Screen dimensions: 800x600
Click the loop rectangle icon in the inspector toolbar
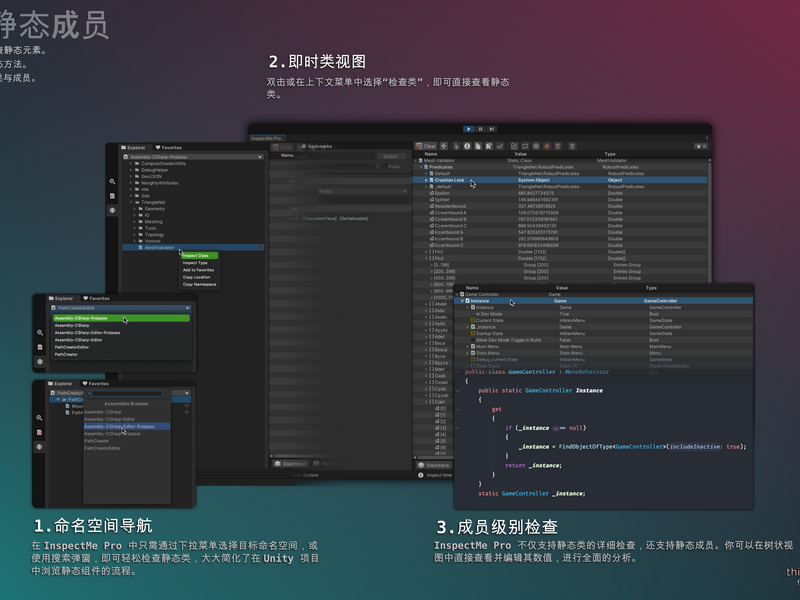click(525, 146)
